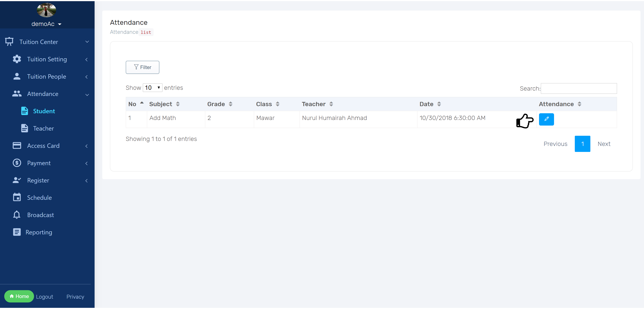Click the Privacy link
This screenshot has height=309, width=644.
point(75,297)
